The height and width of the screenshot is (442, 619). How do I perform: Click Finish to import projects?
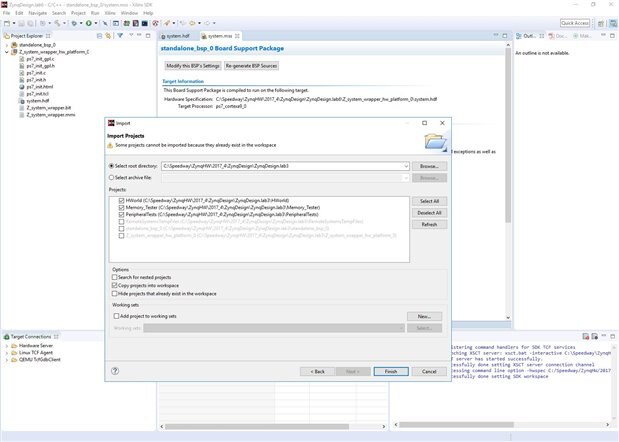point(390,370)
